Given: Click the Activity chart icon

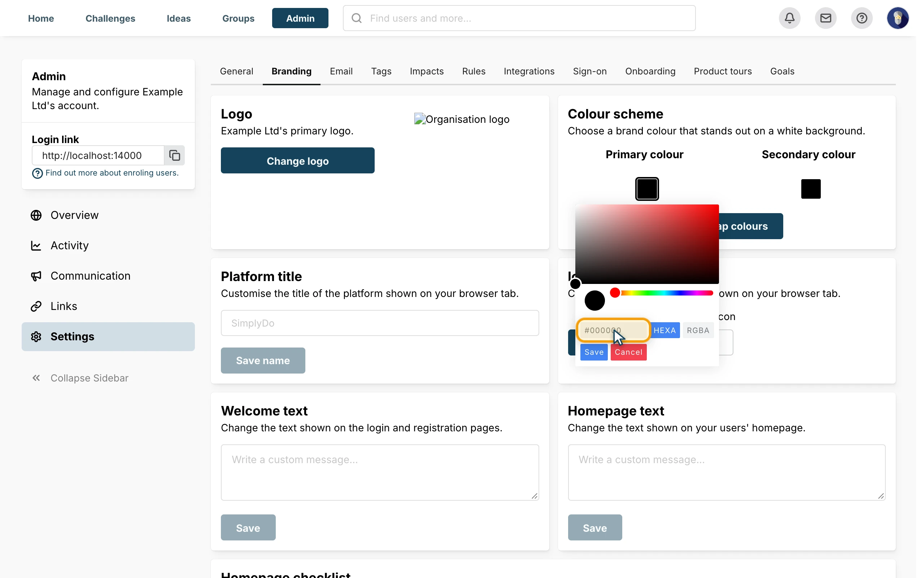Looking at the screenshot, I should click(36, 245).
